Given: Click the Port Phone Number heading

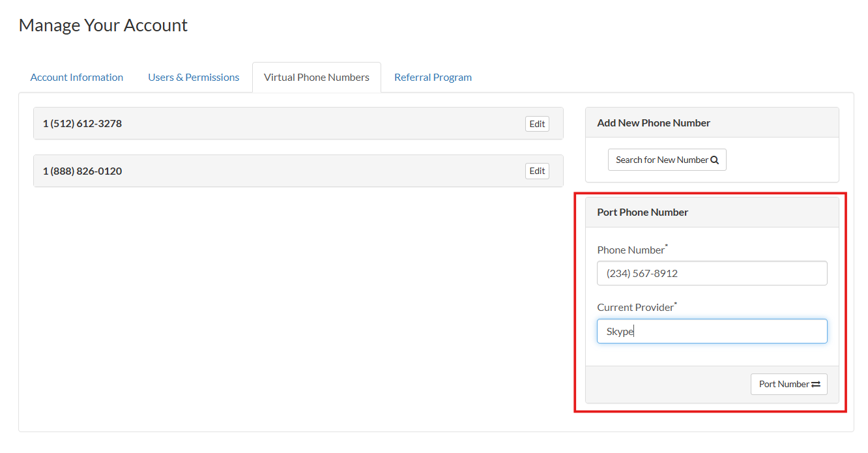Looking at the screenshot, I should (643, 212).
